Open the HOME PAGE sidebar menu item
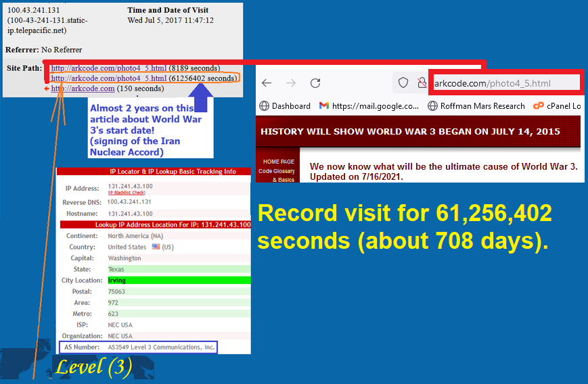Image resolution: width=588 pixels, height=384 pixels. (x=279, y=162)
